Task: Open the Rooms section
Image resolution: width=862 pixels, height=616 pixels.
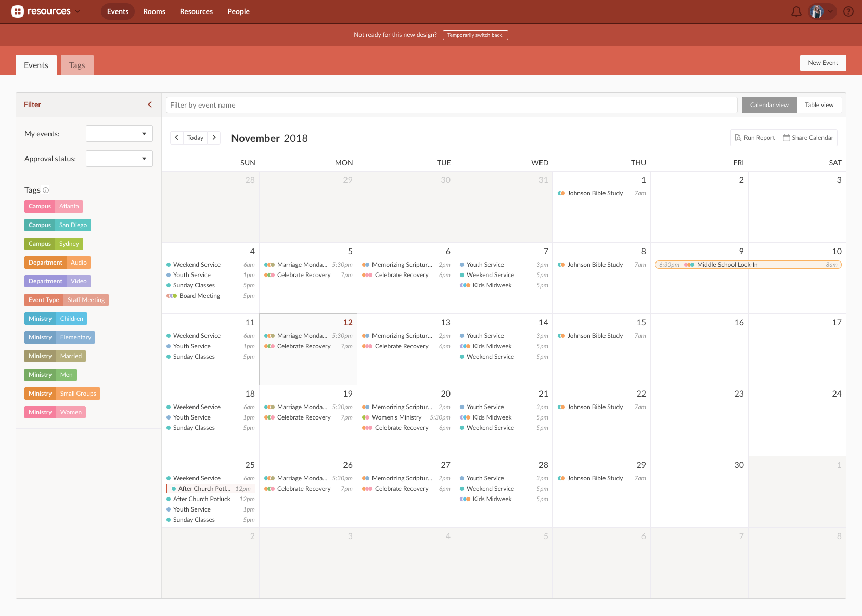Action: tap(153, 11)
